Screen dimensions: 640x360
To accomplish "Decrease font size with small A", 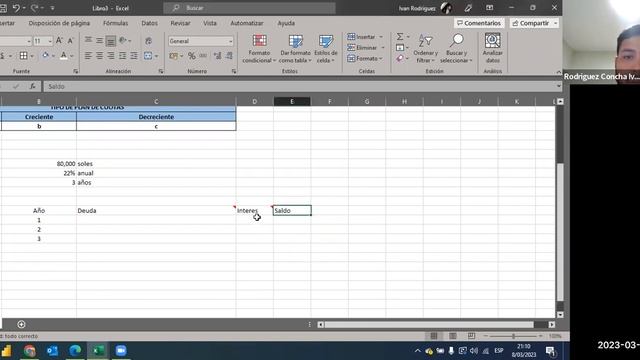I will [x=71, y=41].
